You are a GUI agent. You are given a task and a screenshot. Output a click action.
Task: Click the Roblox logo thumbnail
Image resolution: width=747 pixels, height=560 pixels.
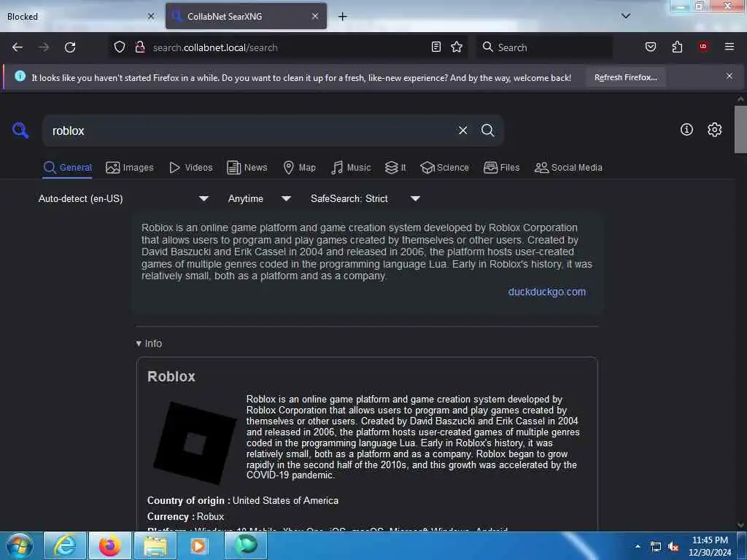click(x=194, y=443)
